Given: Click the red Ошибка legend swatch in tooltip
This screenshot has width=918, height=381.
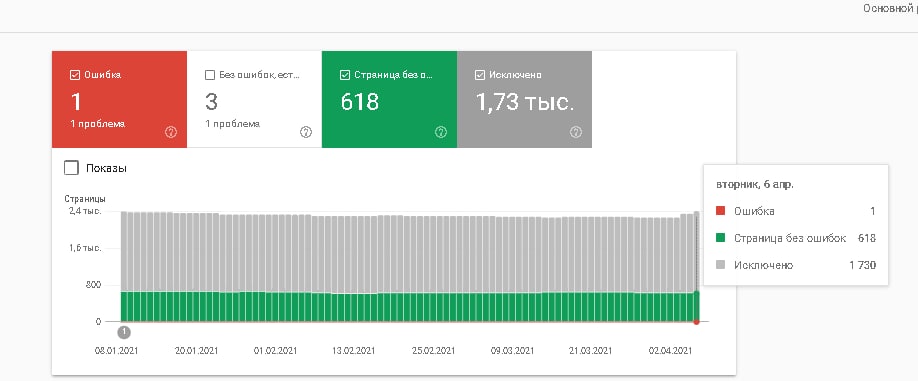Looking at the screenshot, I should (721, 211).
